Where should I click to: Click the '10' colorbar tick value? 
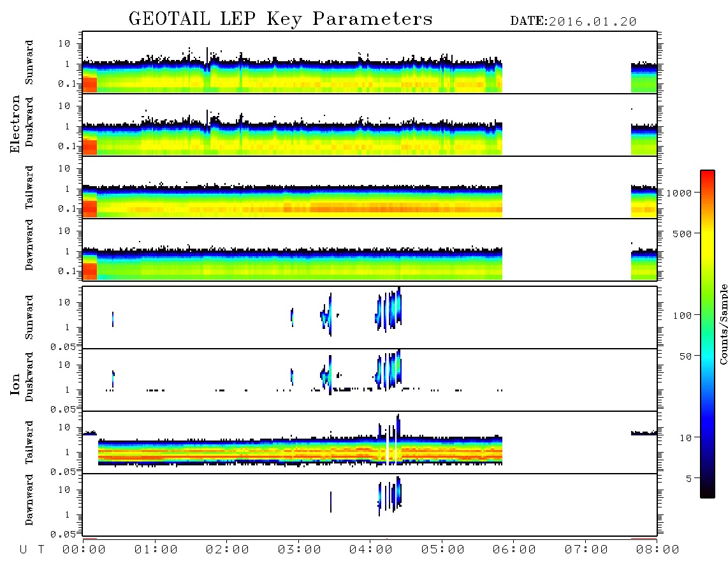[685, 438]
